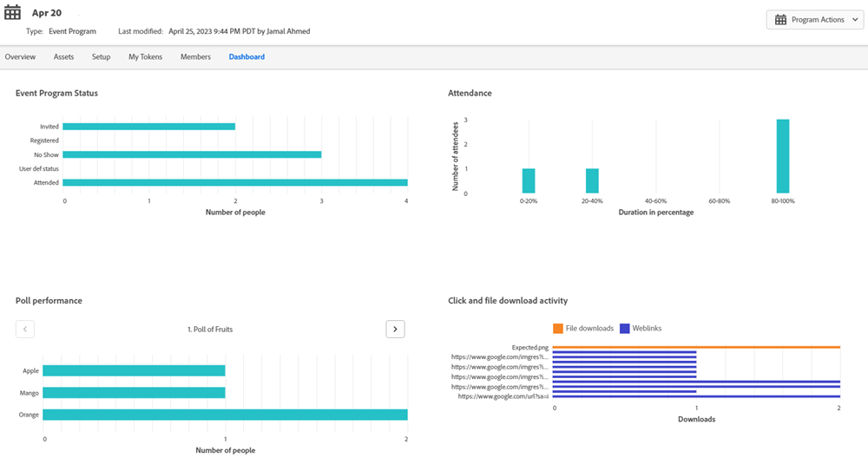
Task: Click the 'Registered' status label
Action: tap(44, 141)
